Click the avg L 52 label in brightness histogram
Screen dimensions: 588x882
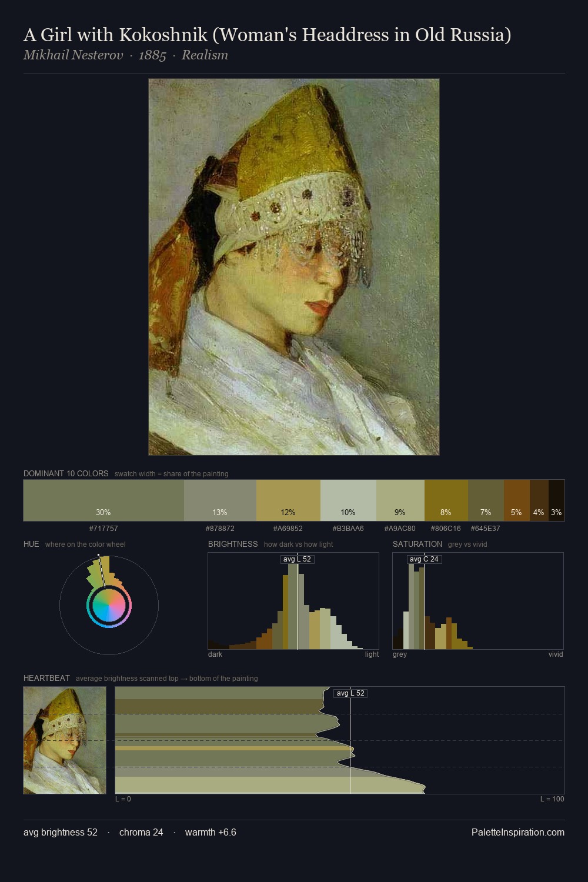[298, 559]
